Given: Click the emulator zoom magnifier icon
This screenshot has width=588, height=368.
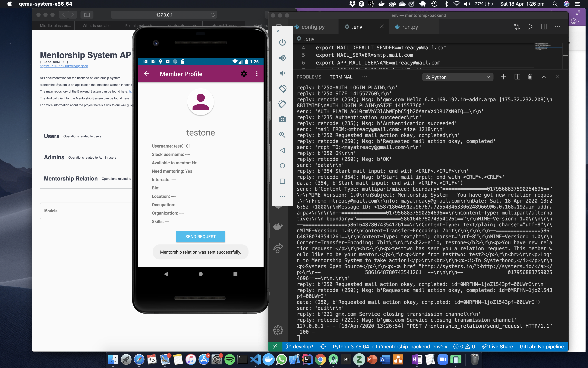Looking at the screenshot, I should coord(282,135).
